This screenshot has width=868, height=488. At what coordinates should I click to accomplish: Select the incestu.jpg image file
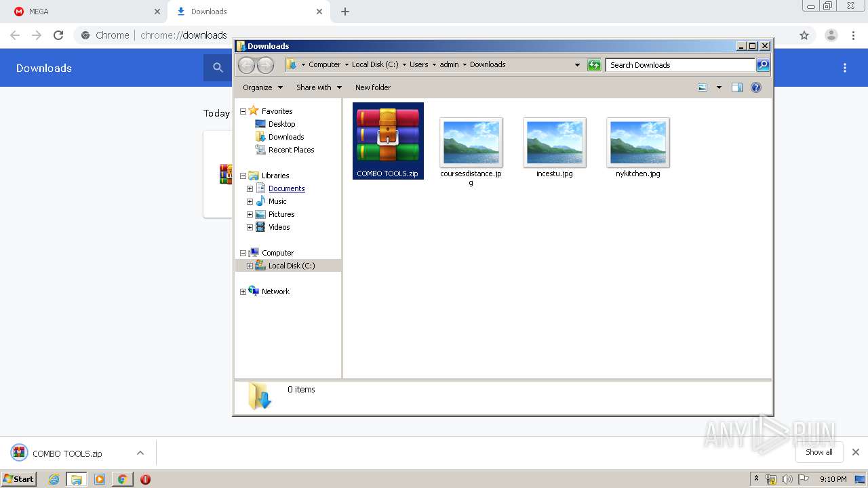[554, 147]
